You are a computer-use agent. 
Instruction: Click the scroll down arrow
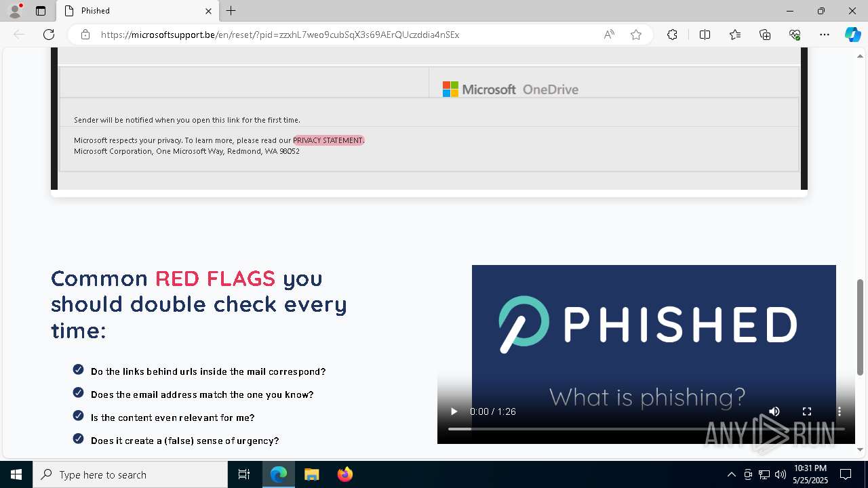861,449
